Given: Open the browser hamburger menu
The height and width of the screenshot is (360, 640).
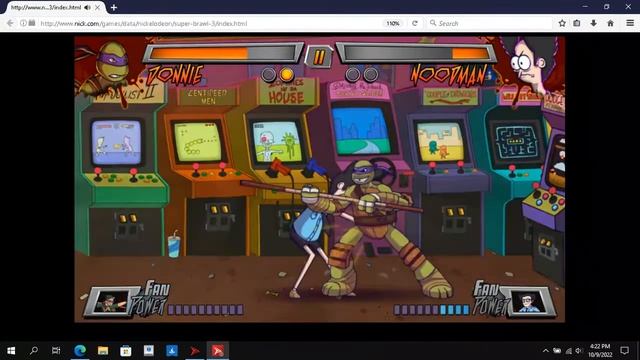Looking at the screenshot, I should click(x=630, y=23).
